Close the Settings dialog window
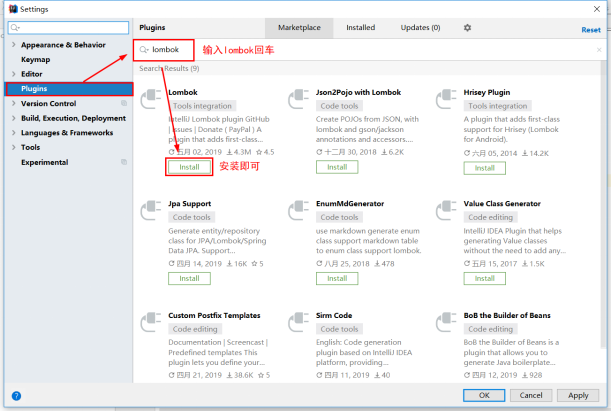The width and height of the screenshot is (612, 411). pyautogui.click(x=596, y=9)
